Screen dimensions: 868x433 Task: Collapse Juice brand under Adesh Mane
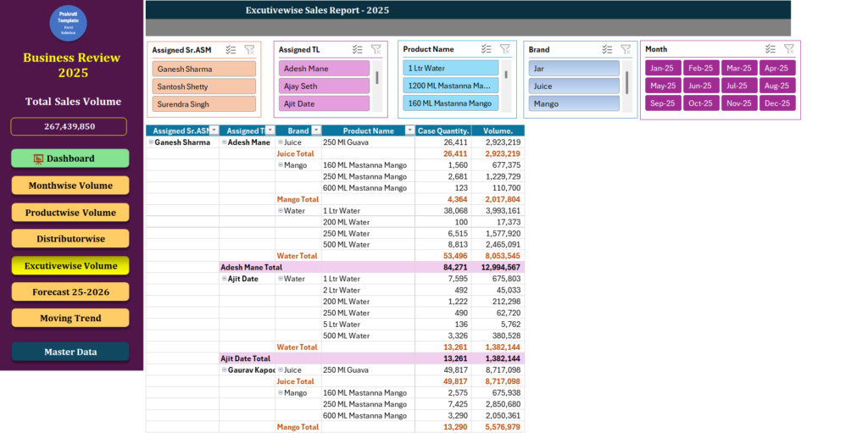coord(280,142)
